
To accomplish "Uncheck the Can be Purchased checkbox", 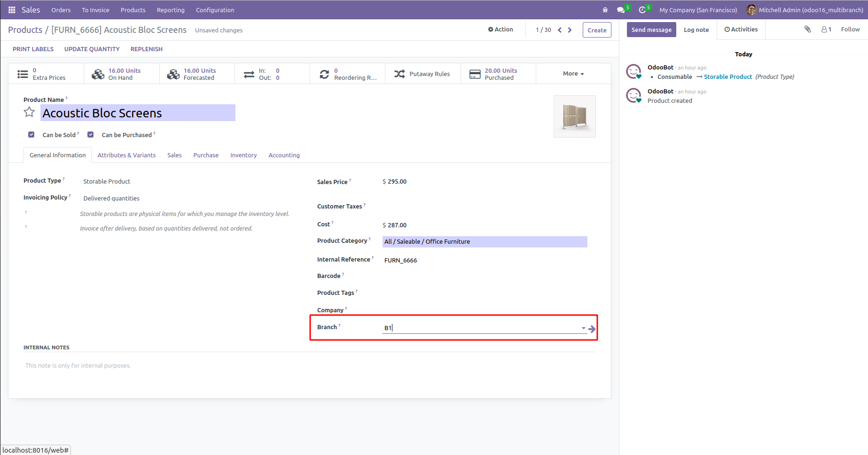I will click(x=91, y=135).
